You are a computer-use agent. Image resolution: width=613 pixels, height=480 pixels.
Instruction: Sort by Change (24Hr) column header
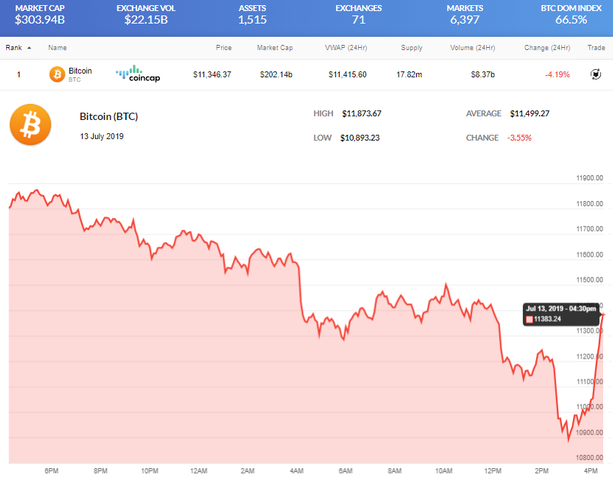pyautogui.click(x=547, y=48)
